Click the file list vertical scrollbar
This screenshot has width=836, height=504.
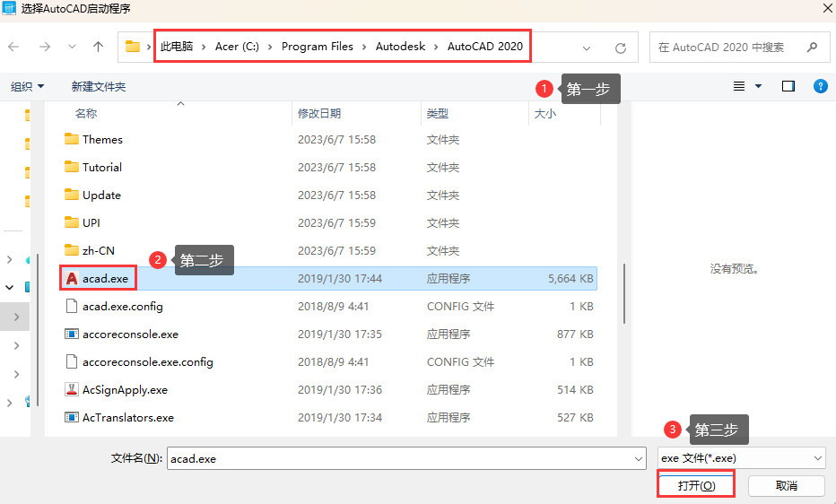[x=623, y=293]
